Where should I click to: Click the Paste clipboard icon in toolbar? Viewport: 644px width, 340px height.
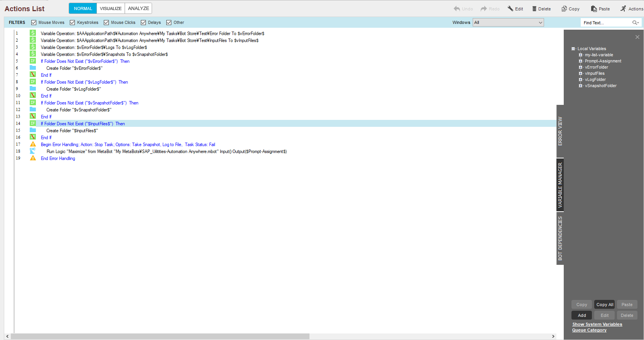[x=594, y=8]
